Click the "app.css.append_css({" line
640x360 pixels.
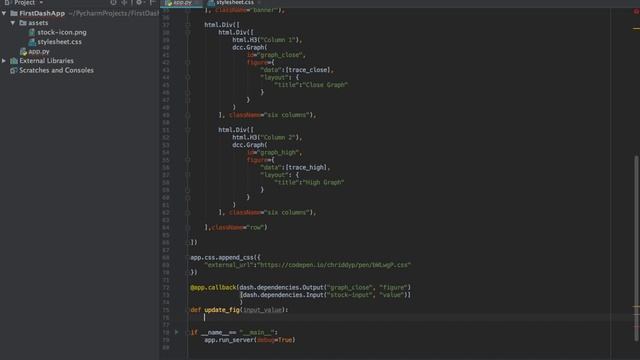pyautogui.click(x=225, y=258)
